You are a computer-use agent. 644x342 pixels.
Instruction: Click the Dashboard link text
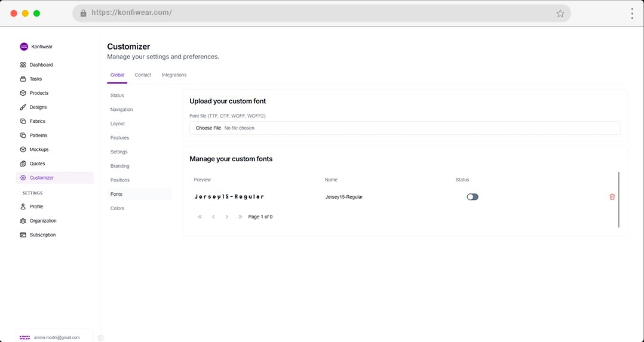point(41,65)
